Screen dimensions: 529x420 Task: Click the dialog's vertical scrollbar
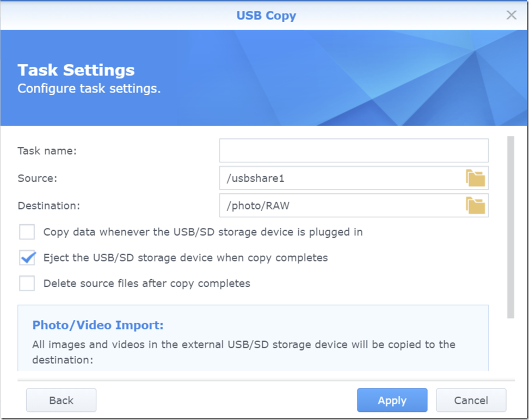510,227
